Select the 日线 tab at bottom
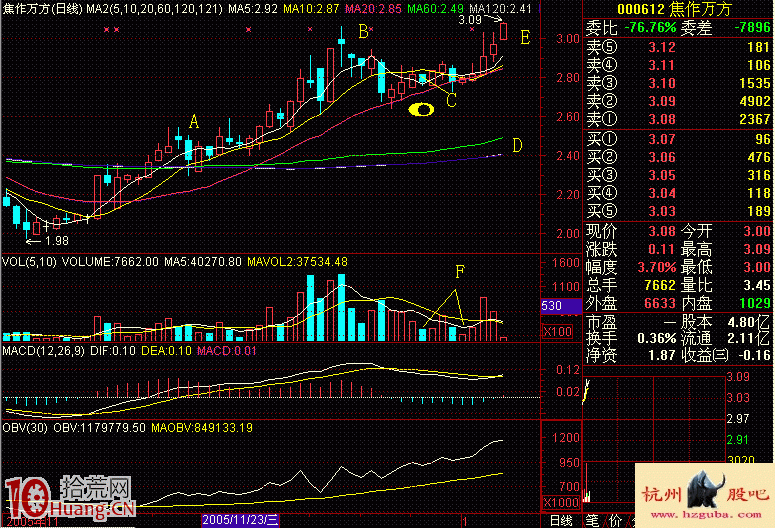Screen dimensions: 775x528 [561, 520]
